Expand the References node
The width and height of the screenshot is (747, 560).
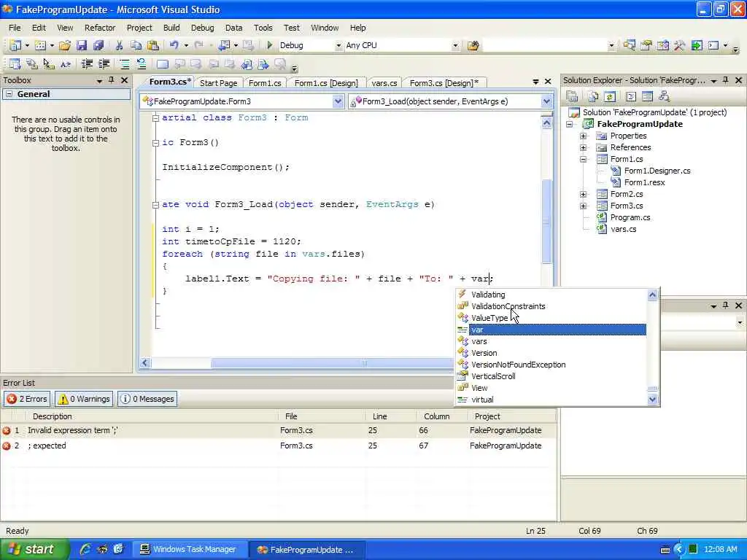coord(583,147)
